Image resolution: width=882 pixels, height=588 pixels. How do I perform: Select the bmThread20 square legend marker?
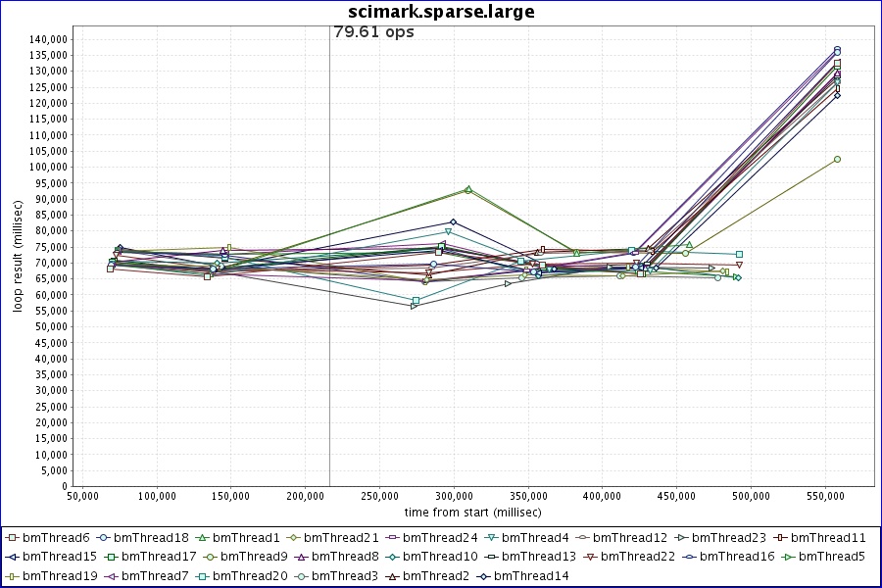point(202,575)
